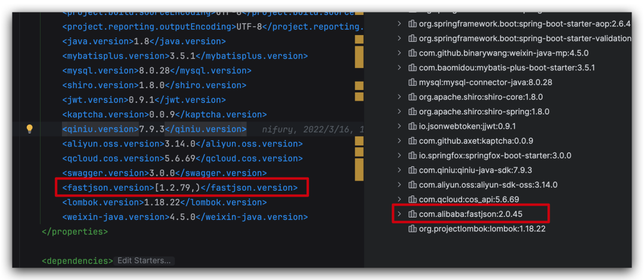Viewport: 644px width, 280px height.
Task: Expand the aliyun-sdk-oss:3.14.0 dependency
Action: tap(399, 184)
